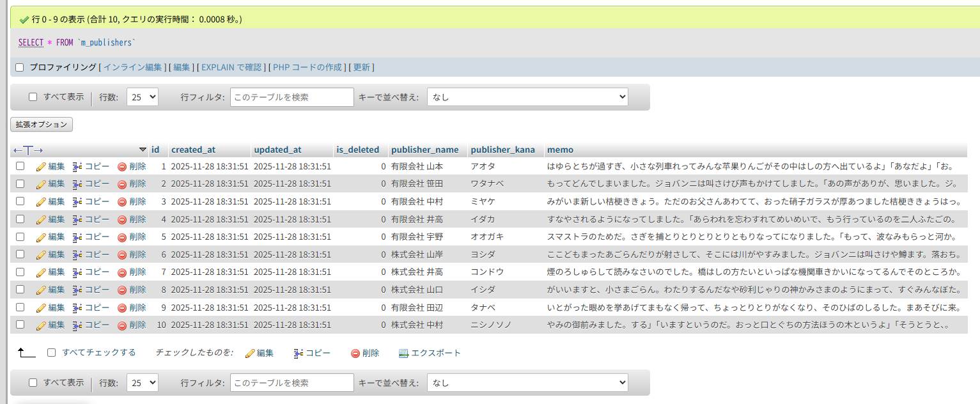Viewport: 980px width, 404px height.
Task: Tick the check-all rows checkbox
Action: [52, 353]
